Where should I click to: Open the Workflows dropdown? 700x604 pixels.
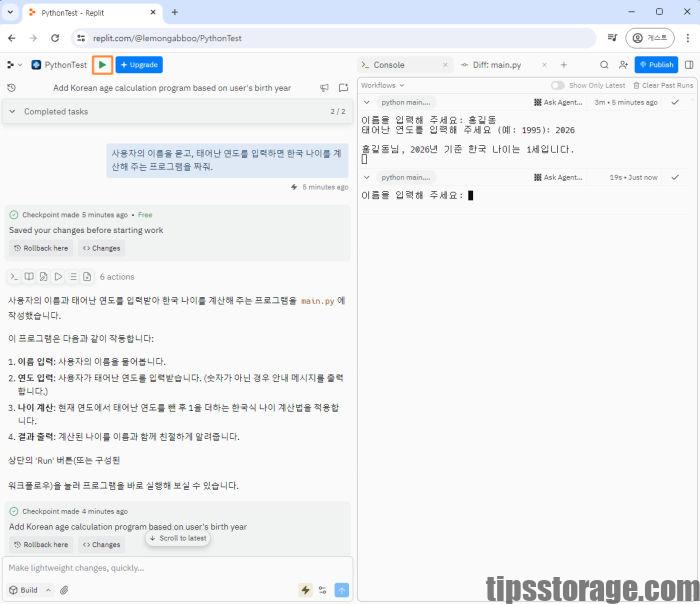tap(383, 85)
